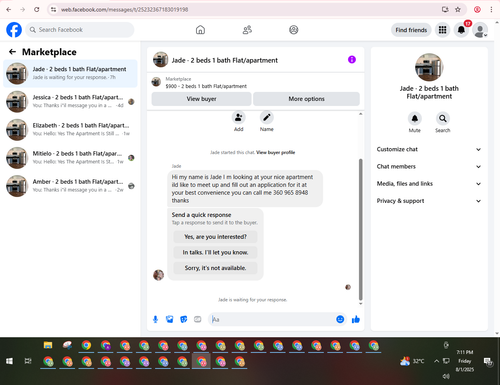Viewport: 500px width, 385px height.
Task: Open the Notifications bell with badge
Action: point(461,30)
